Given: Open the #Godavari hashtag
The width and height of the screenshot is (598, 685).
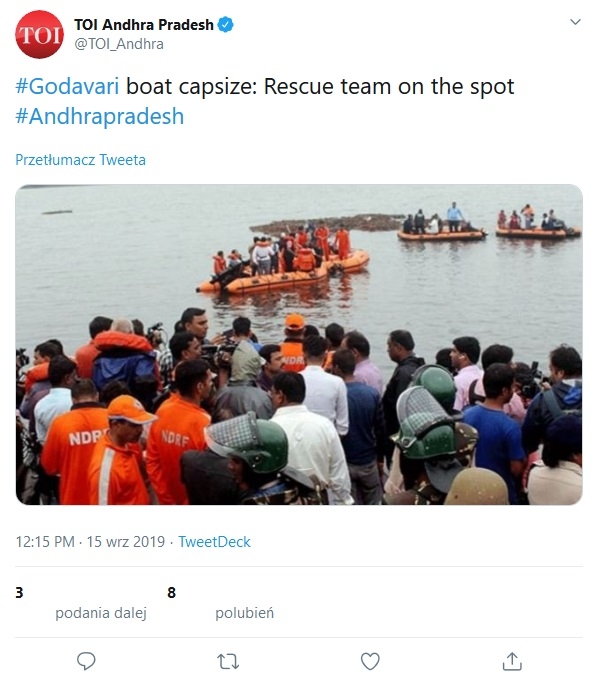Looking at the screenshot, I should click(67, 86).
